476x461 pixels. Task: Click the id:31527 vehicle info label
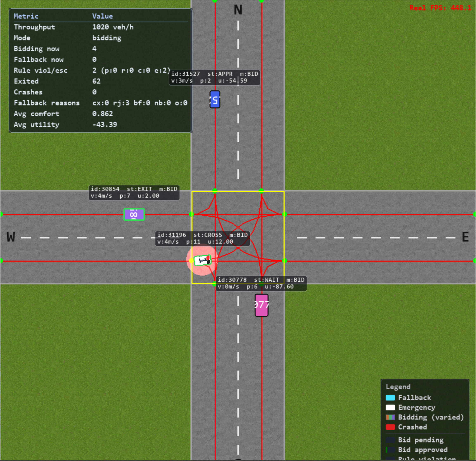215,77
